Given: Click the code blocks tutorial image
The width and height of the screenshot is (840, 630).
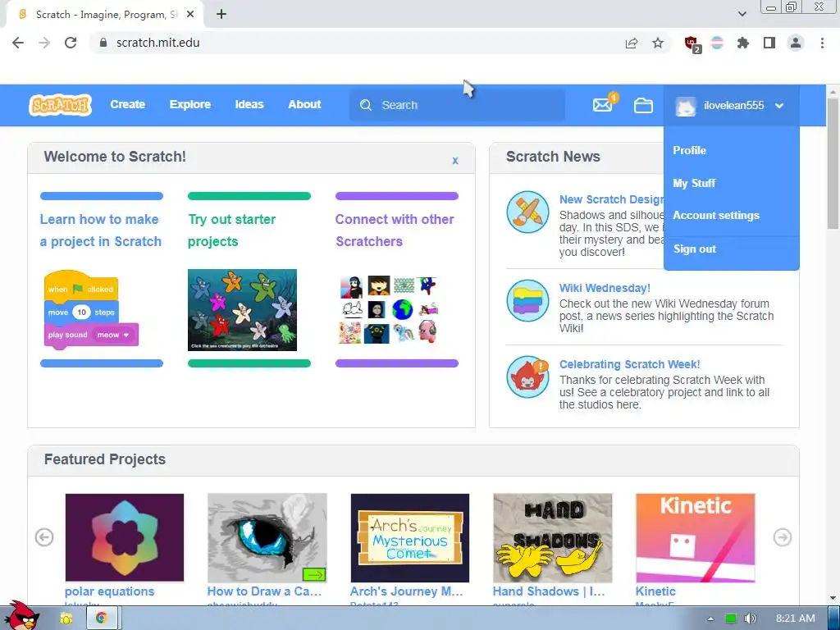Looking at the screenshot, I should click(91, 309).
